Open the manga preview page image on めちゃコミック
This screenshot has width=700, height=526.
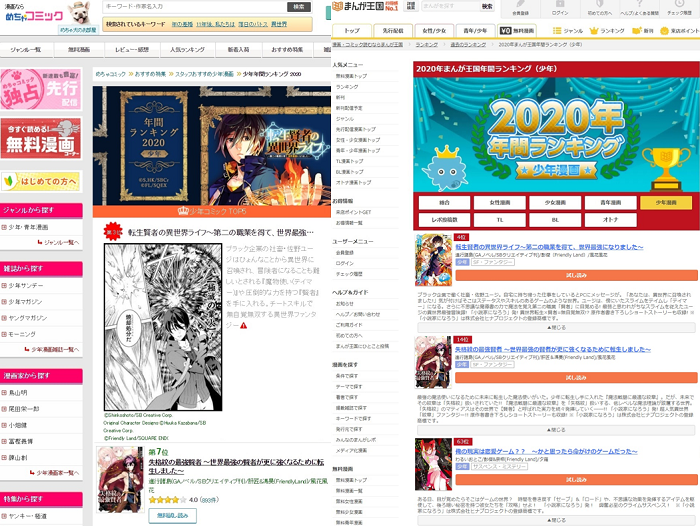163,327
